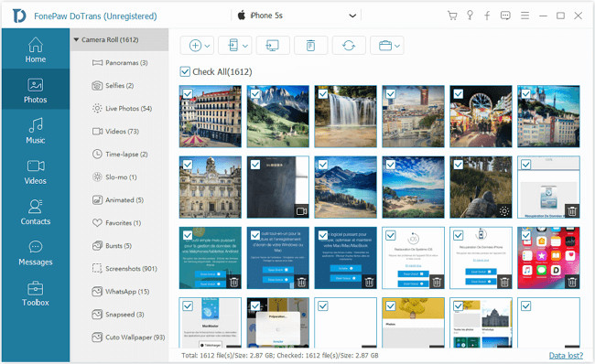
Task: Click the export to PC toolbar icon
Action: coord(273,46)
